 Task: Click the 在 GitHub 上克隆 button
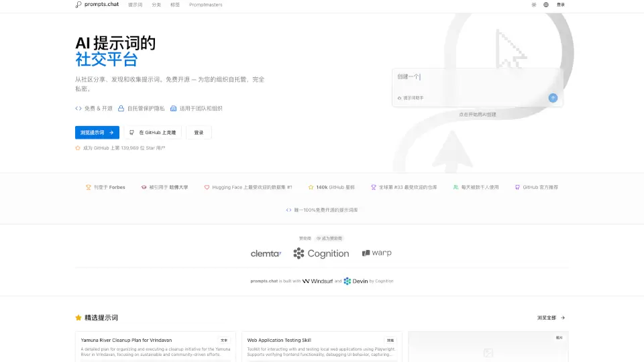tap(153, 133)
